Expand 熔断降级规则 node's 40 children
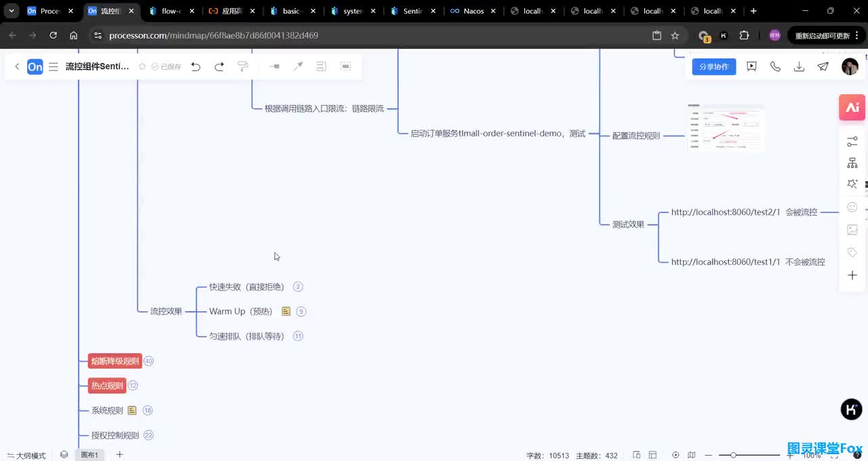Image resolution: width=868 pixels, height=461 pixels. click(x=149, y=361)
